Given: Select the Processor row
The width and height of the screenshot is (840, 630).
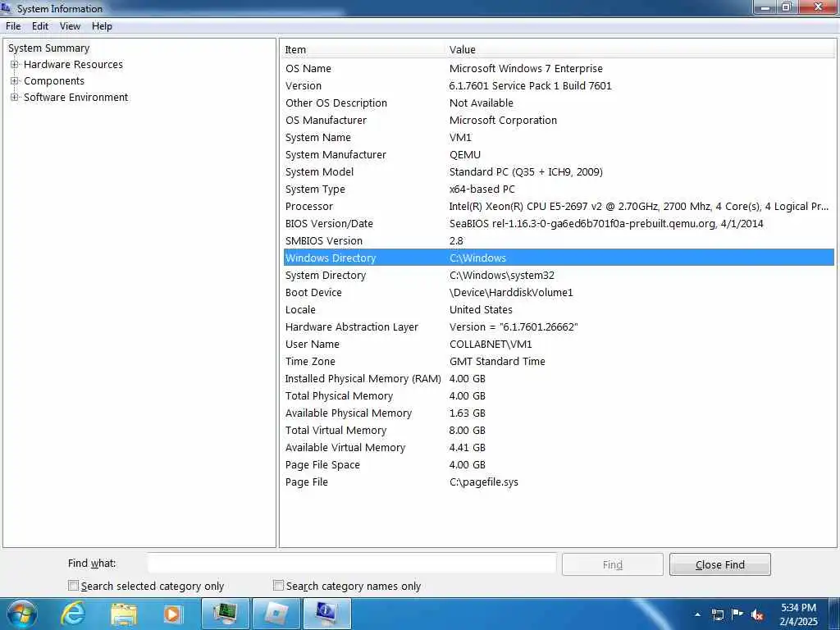Looking at the screenshot, I should click(x=559, y=206).
